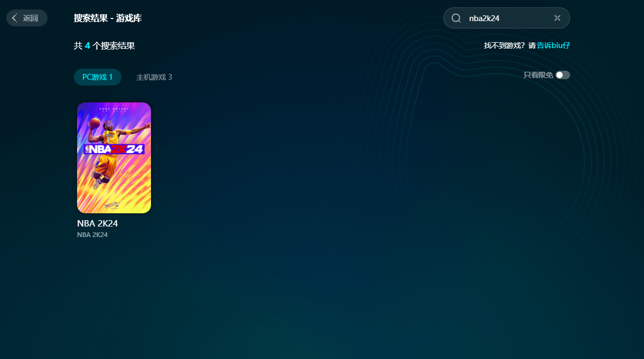The image size is (644, 359).
Task: Click the 找不到游戏？请 text
Action: 510,45
